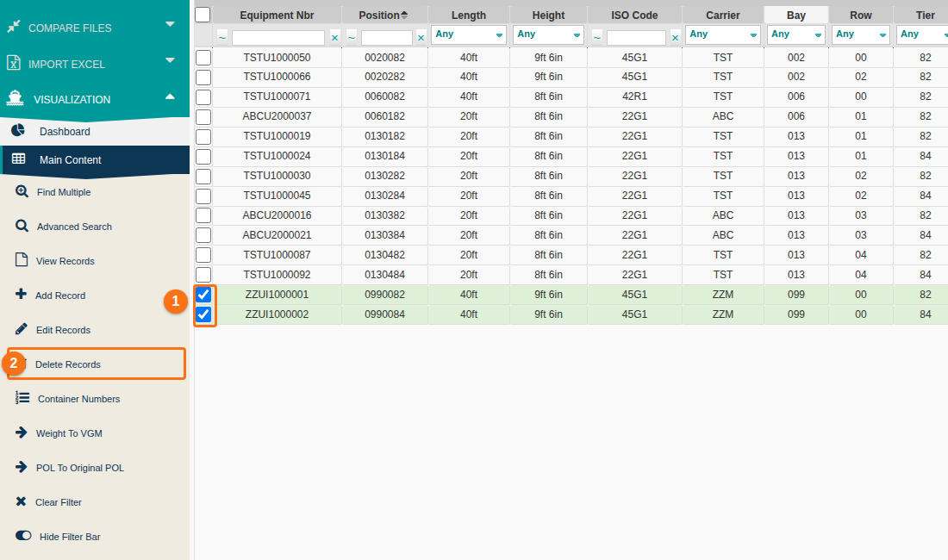Click the POL To Original POL arrow icon
Screen dimensions: 948x560
22,467
